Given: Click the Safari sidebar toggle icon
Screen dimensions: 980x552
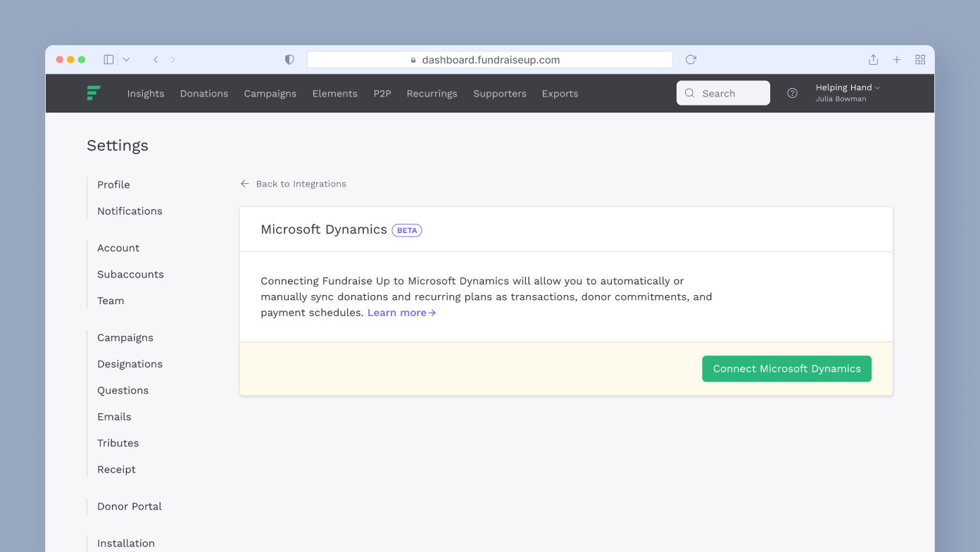Looking at the screenshot, I should click(108, 60).
